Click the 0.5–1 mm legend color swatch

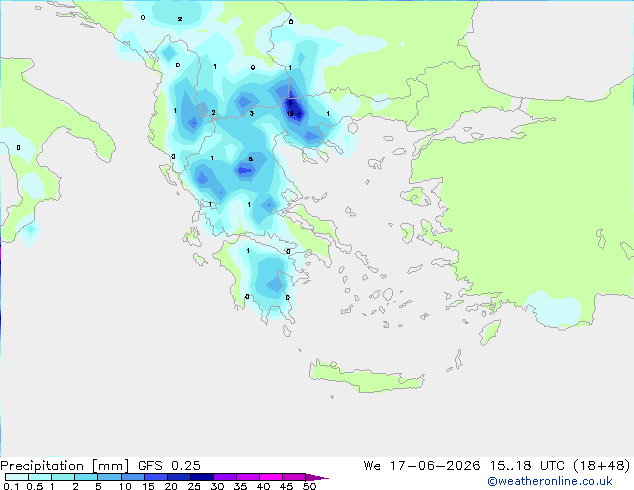40,477
